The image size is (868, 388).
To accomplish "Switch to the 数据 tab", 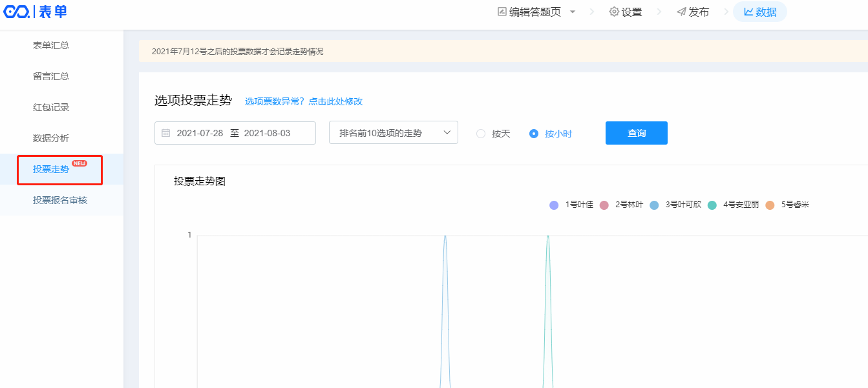I will pyautogui.click(x=760, y=12).
